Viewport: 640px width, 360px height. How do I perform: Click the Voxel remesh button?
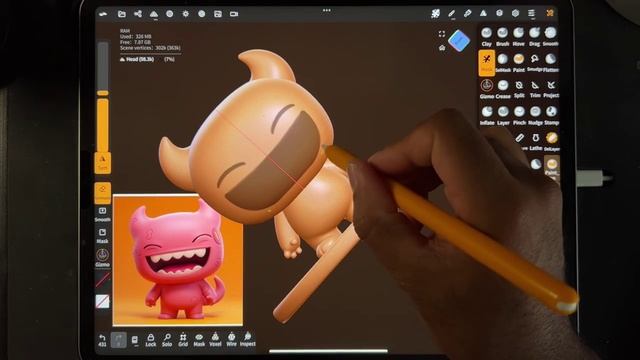pos(215,340)
